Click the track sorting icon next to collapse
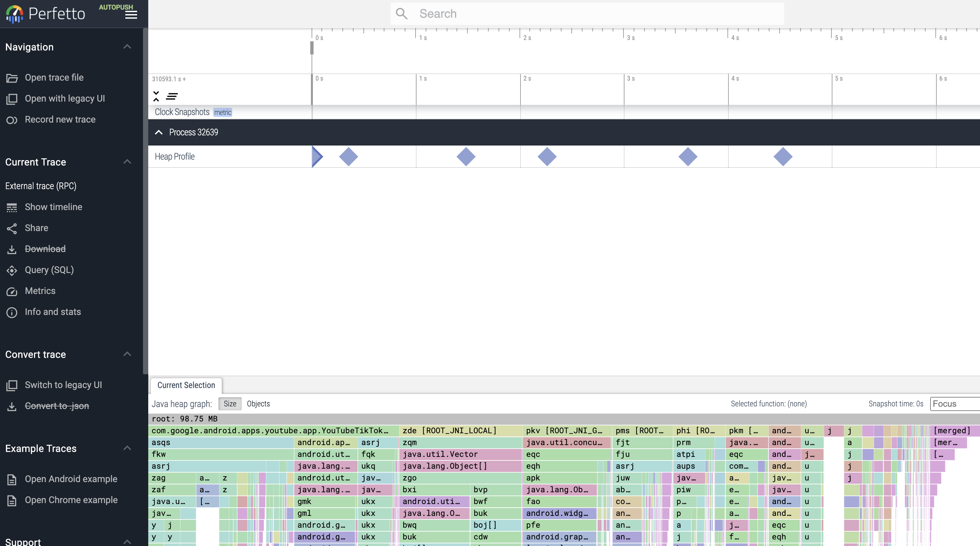This screenshot has width=980, height=546. (172, 96)
